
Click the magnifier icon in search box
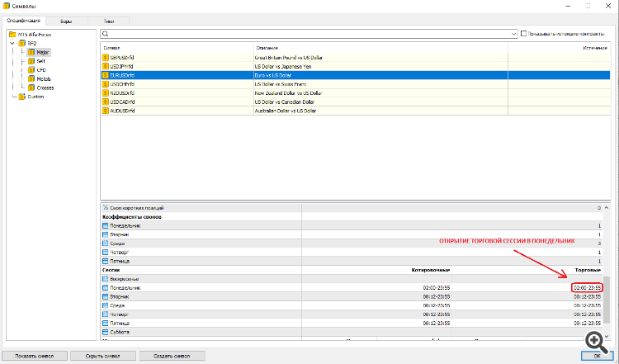click(106, 34)
